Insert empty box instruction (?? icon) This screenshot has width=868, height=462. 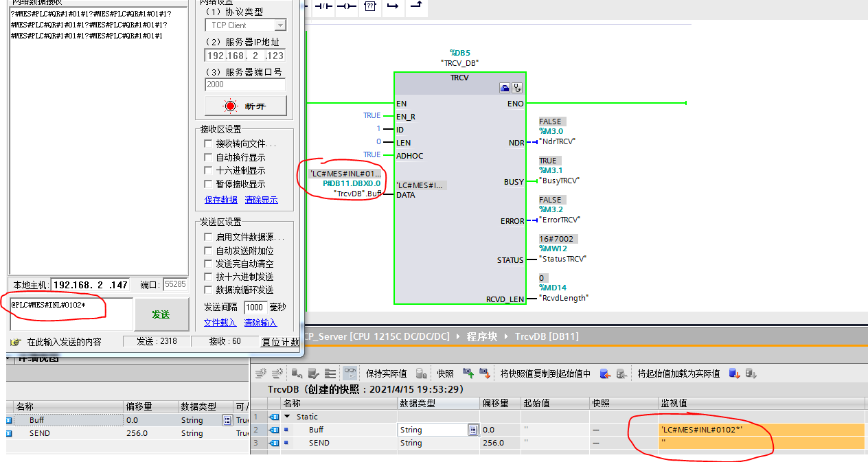click(370, 6)
